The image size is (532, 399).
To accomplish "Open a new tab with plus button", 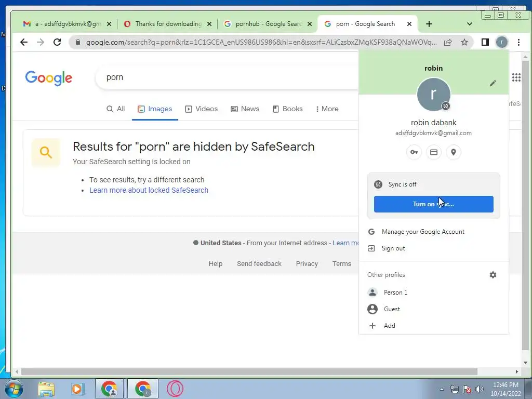I will click(429, 24).
